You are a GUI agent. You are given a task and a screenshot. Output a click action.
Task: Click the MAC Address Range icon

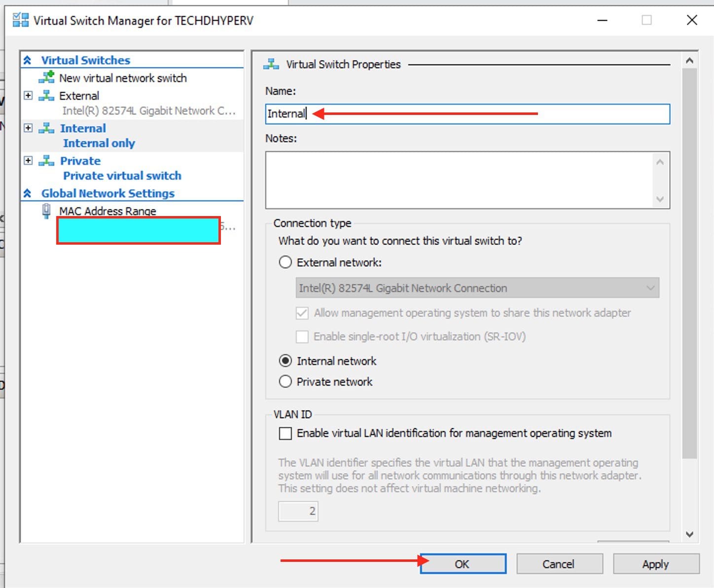46,211
